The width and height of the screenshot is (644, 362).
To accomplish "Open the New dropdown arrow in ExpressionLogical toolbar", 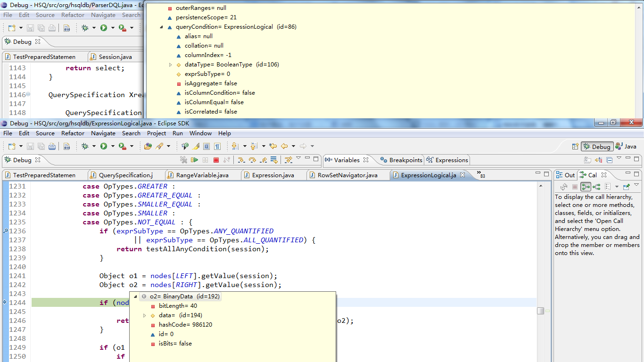I will (x=21, y=146).
